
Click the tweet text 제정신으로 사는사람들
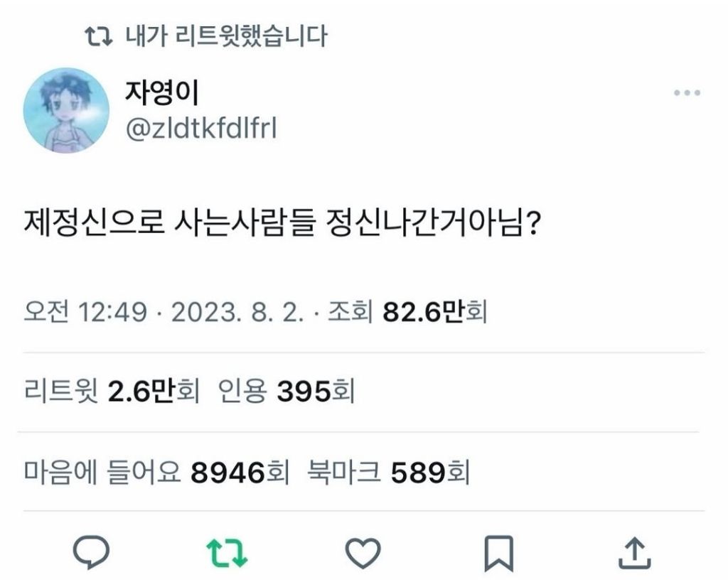[170, 223]
